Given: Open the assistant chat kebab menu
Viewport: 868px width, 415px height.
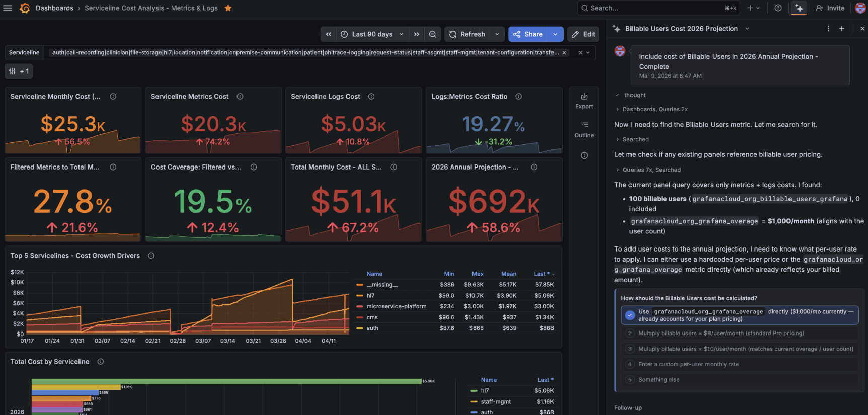Looking at the screenshot, I should click(x=828, y=29).
